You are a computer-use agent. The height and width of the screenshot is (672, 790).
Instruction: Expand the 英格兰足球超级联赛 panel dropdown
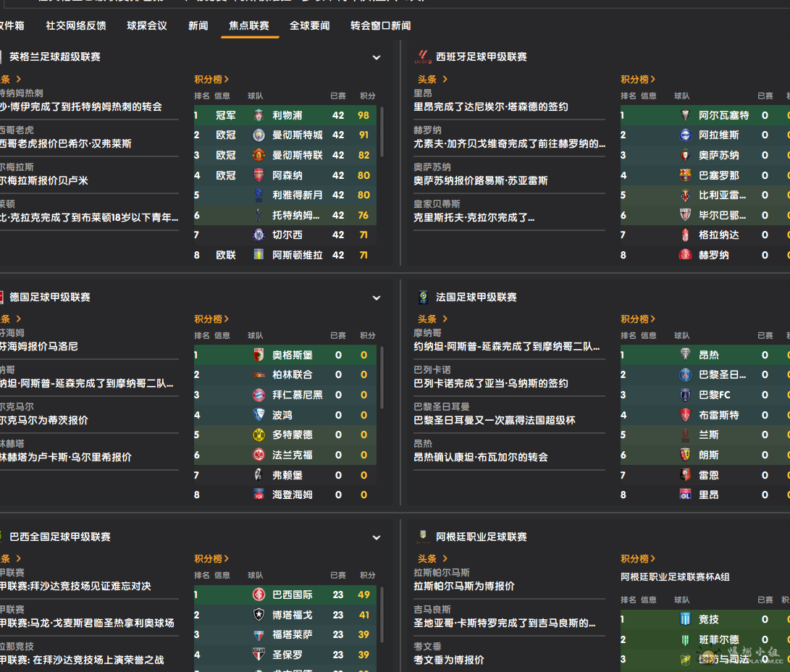(377, 57)
